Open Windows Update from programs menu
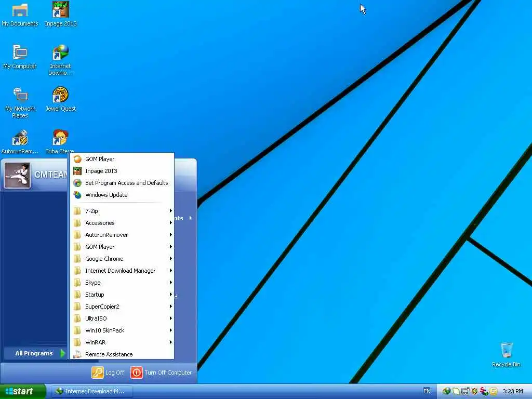Screen dimensions: 532x399 122,195
